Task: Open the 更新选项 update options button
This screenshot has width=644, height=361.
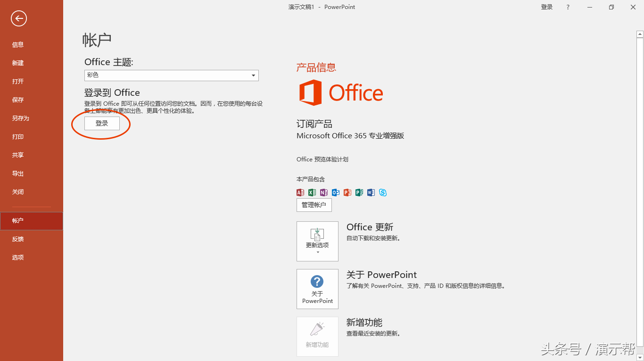Action: click(x=317, y=241)
